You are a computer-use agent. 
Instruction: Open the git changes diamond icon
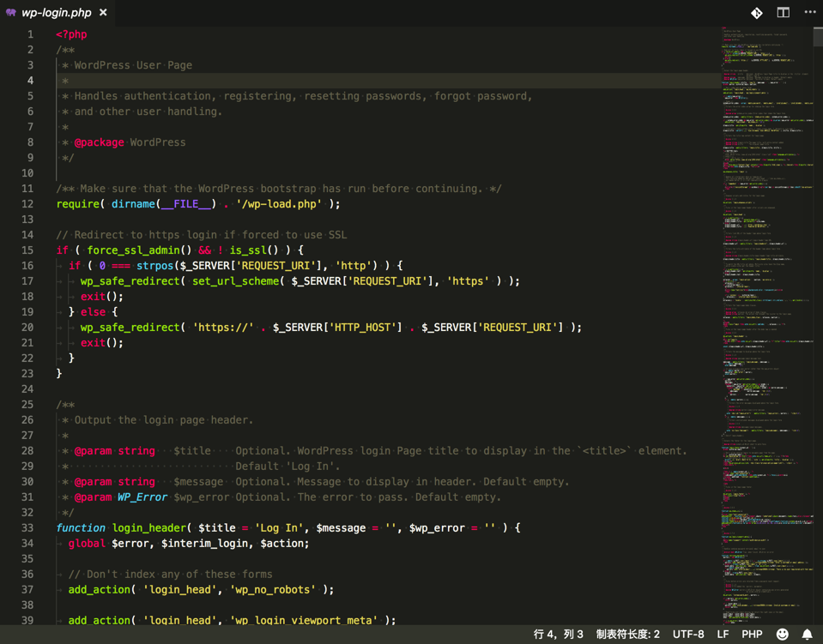[x=756, y=13]
